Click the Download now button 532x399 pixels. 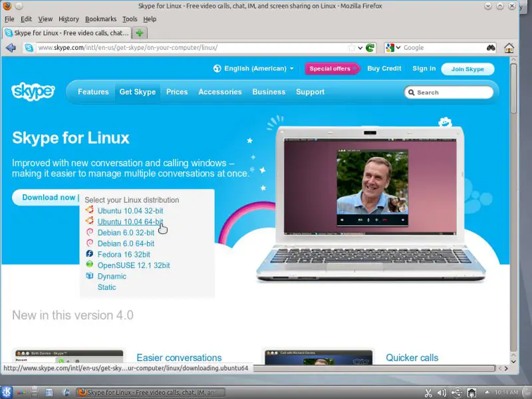pyautogui.click(x=47, y=198)
